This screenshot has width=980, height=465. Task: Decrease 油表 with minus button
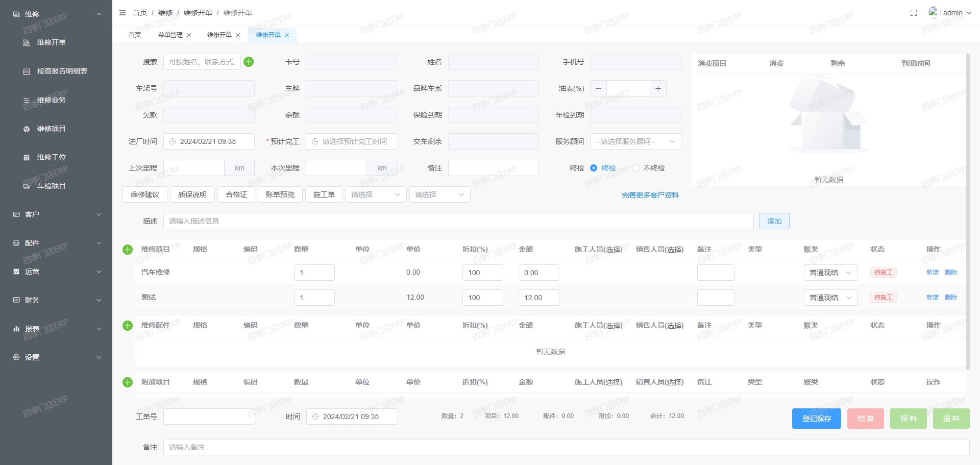(598, 88)
